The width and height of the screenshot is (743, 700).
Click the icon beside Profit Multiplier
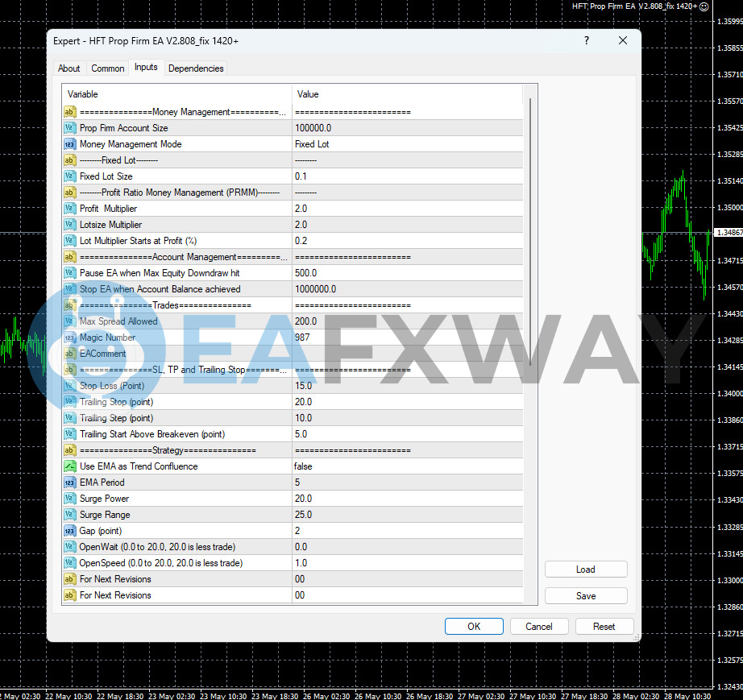[69, 209]
